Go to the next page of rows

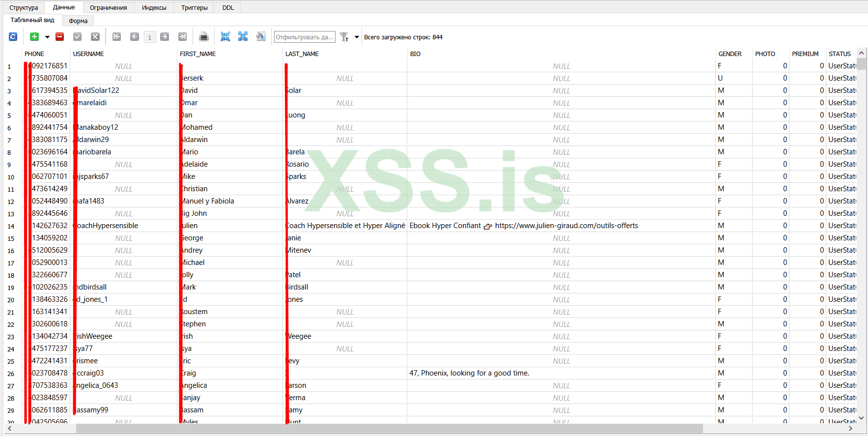point(165,37)
